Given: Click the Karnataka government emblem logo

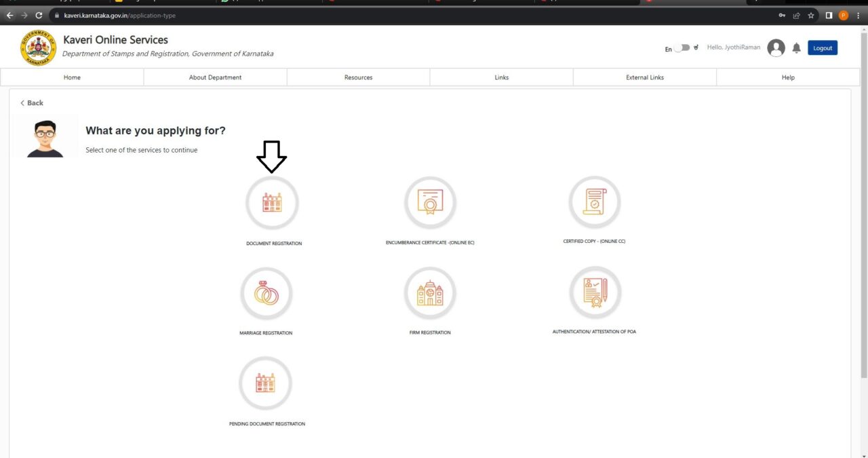Looking at the screenshot, I should click(38, 48).
